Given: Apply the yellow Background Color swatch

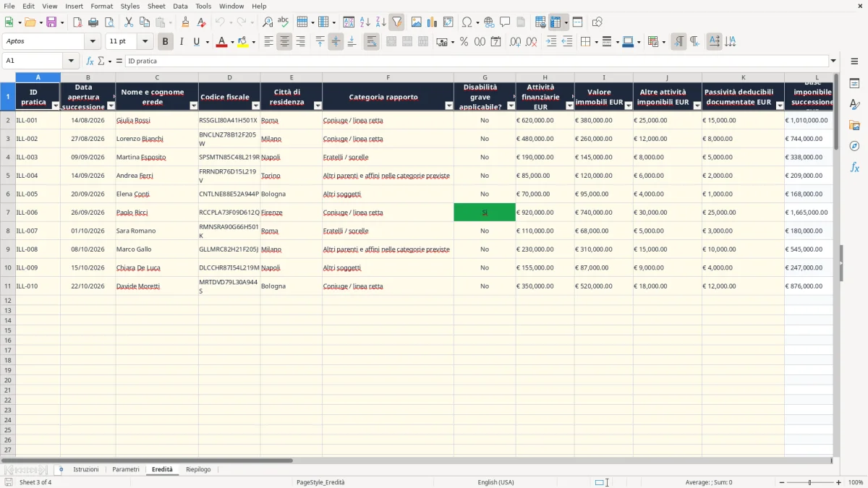Looking at the screenshot, I should 242,42.
